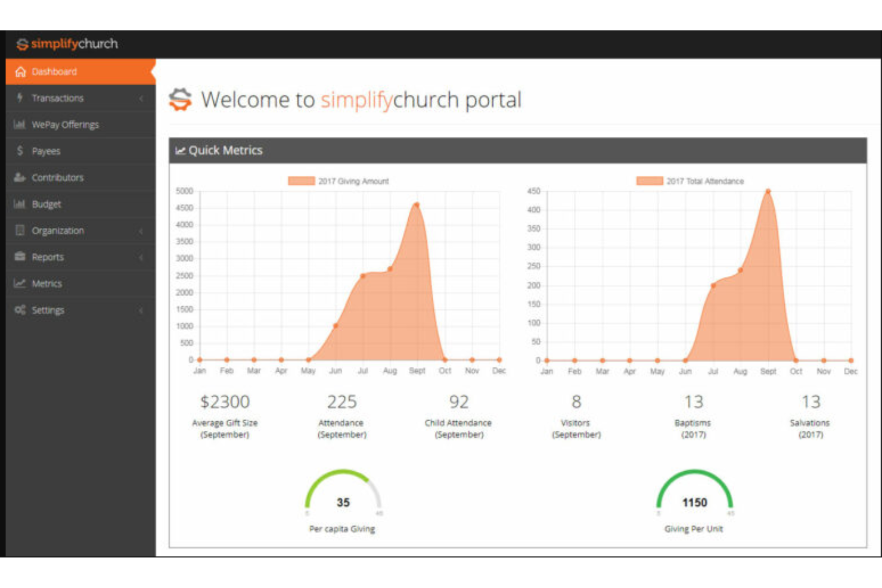Toggle the 2017 Total Attendance legend swatch
The width and height of the screenshot is (882, 588).
pos(650,181)
